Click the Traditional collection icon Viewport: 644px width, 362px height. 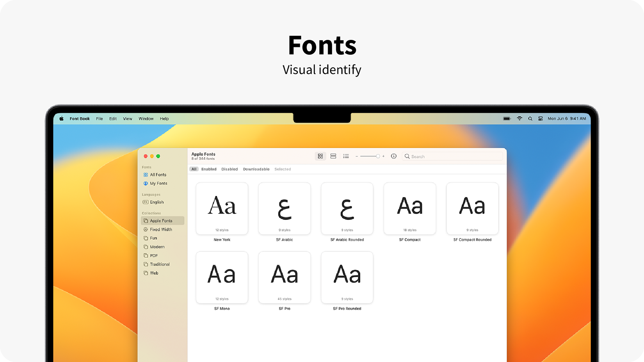[x=146, y=264]
